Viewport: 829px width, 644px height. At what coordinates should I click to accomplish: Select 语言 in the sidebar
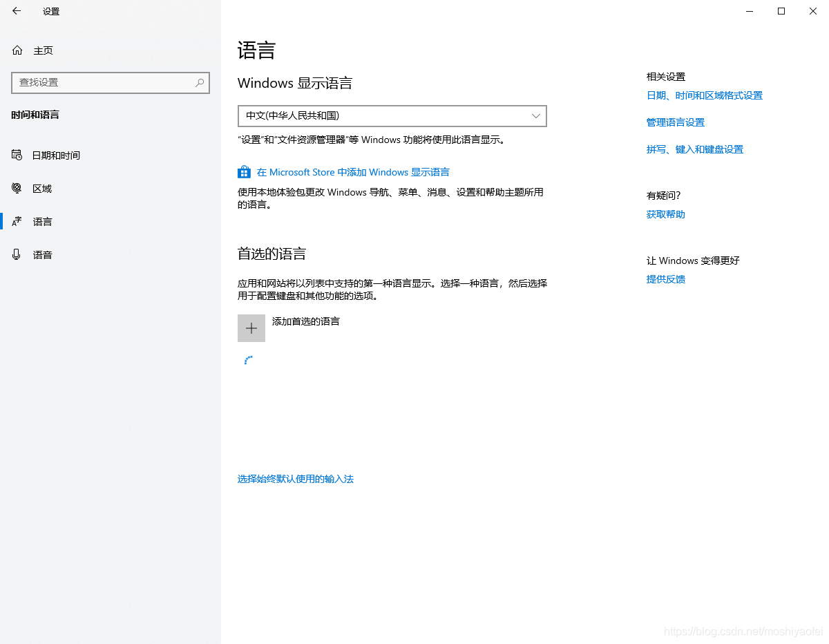click(x=111, y=222)
